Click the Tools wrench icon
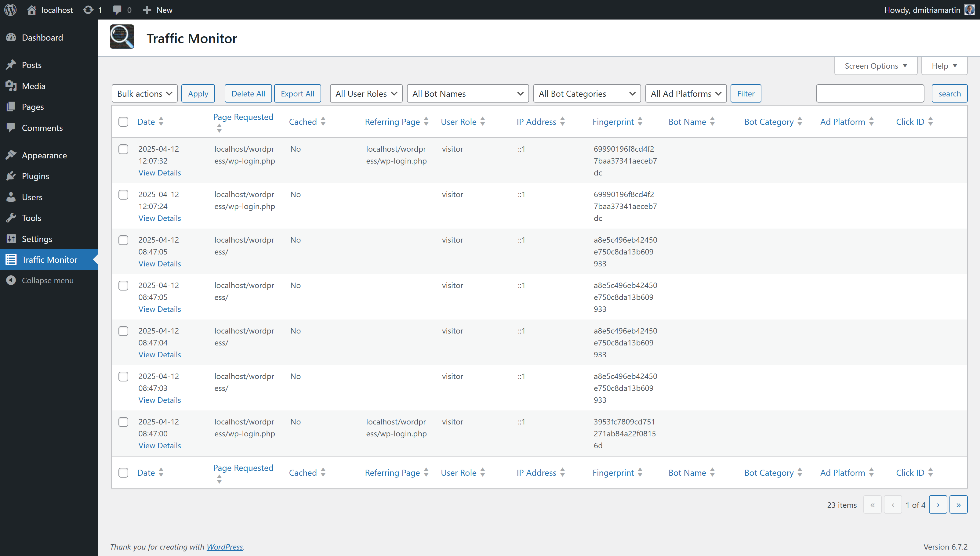The height and width of the screenshot is (556, 980). click(11, 218)
